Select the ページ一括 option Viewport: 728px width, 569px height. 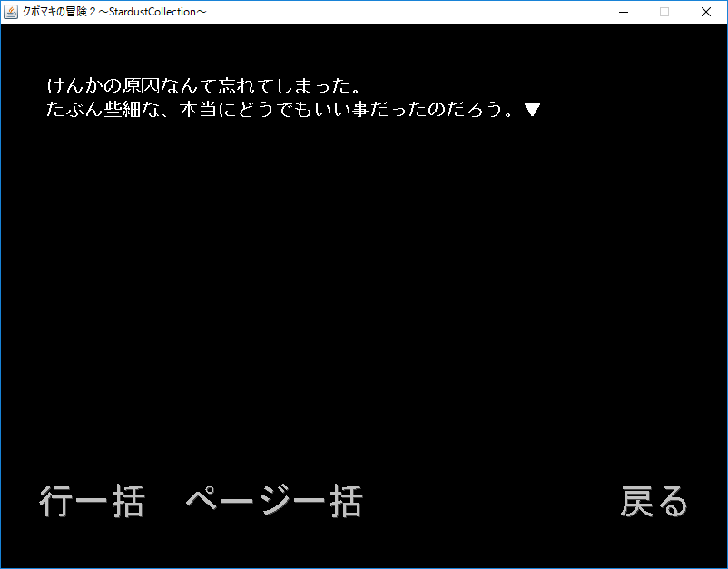274,501
